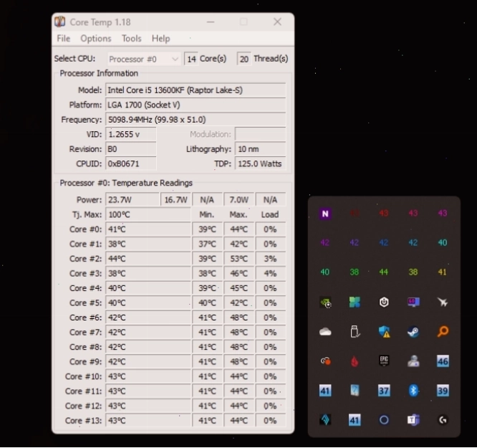Image resolution: width=477 pixels, height=448 pixels.
Task: Open the Epic Games tray icon
Action: pyautogui.click(x=384, y=361)
